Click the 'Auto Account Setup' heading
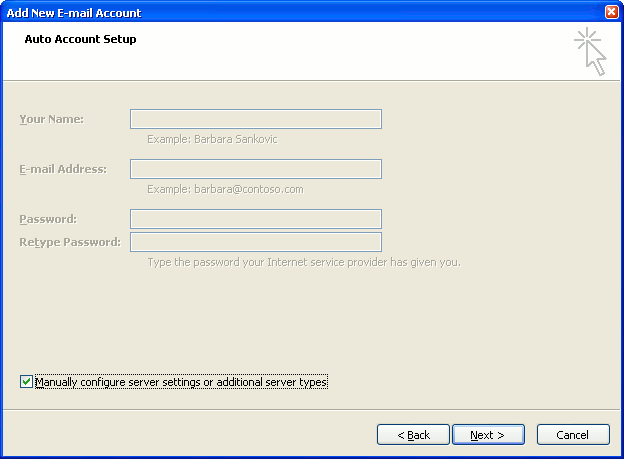This screenshot has height=459, width=624. [80, 39]
